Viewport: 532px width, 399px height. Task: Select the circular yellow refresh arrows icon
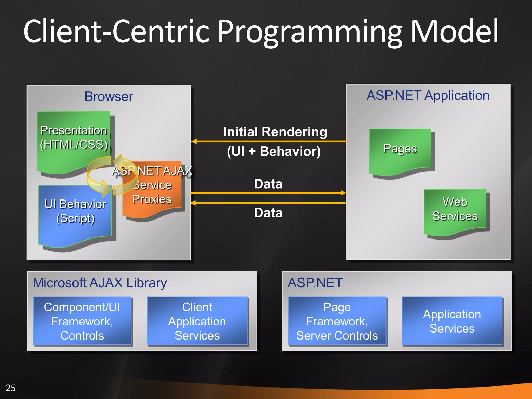112,176
